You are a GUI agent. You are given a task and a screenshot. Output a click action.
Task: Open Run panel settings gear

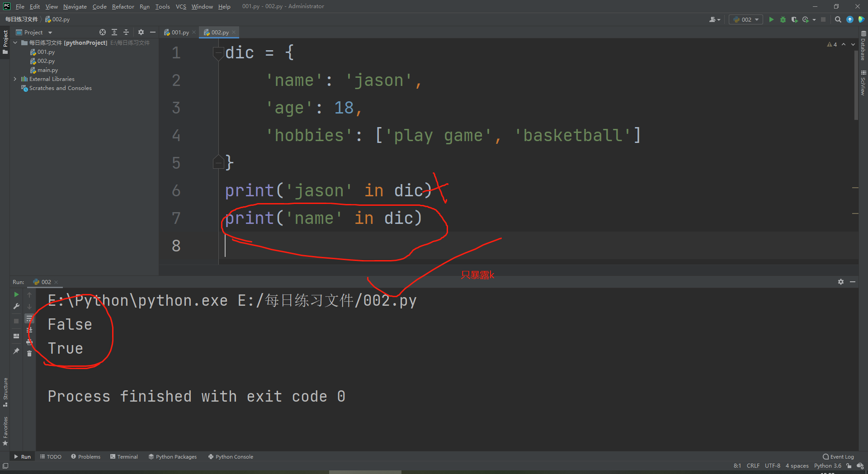point(841,282)
